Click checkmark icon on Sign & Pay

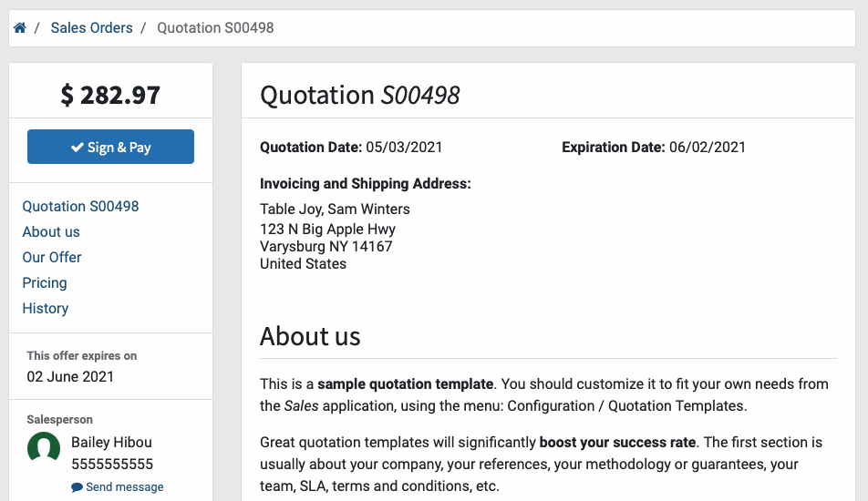point(77,147)
